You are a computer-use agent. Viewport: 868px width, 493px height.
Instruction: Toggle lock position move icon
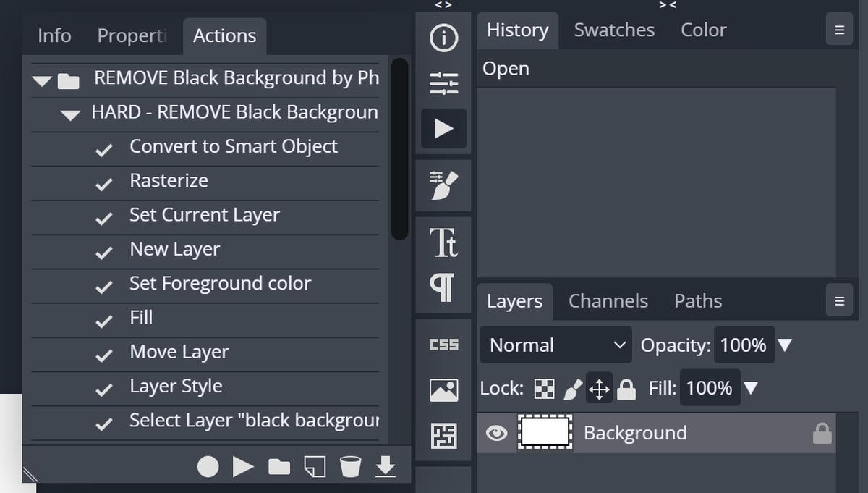(x=600, y=389)
